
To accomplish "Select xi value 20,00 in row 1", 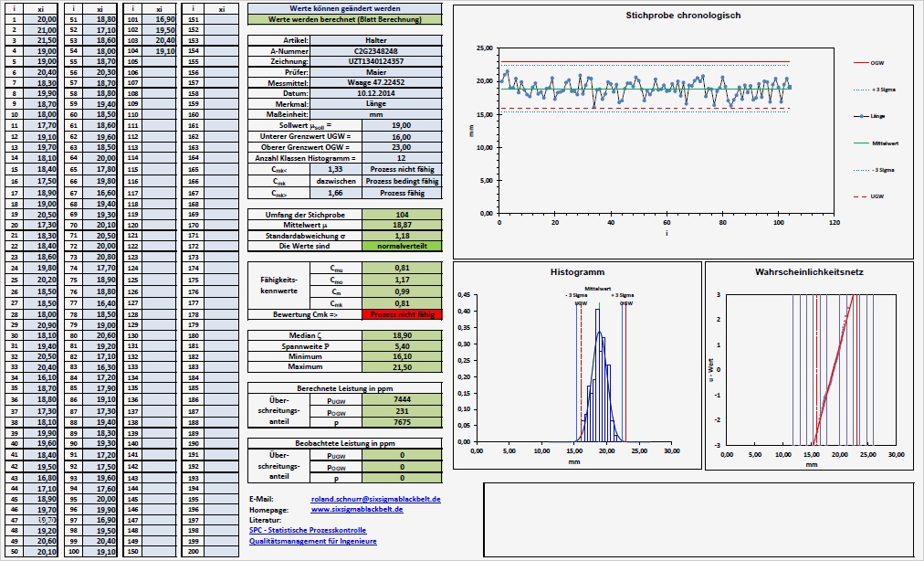I will pyautogui.click(x=41, y=19).
